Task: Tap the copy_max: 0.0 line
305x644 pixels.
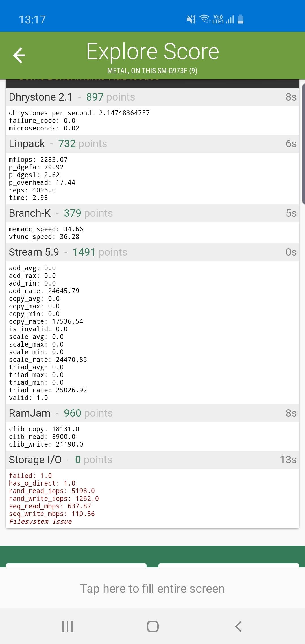Action: 34,306
